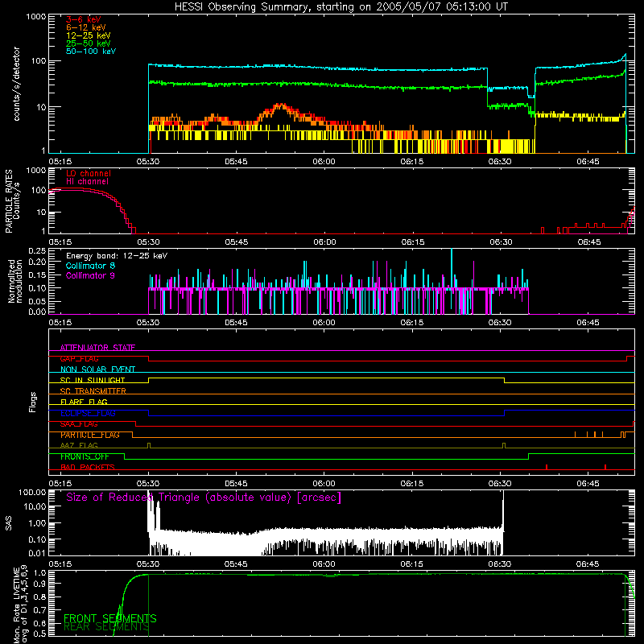The image size is (644, 644).
Task: Click the dim olive AAZ_FLAG label
Action: (x=79, y=446)
